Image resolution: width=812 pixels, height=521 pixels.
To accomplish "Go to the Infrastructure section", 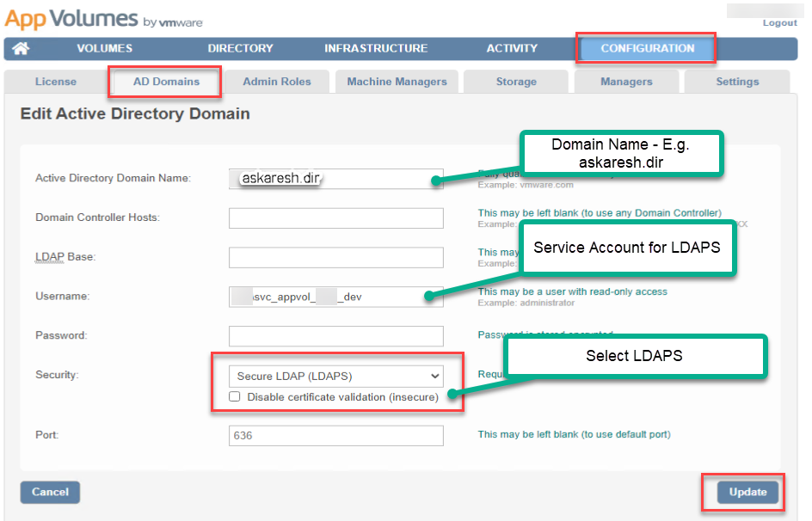I will tap(376, 49).
